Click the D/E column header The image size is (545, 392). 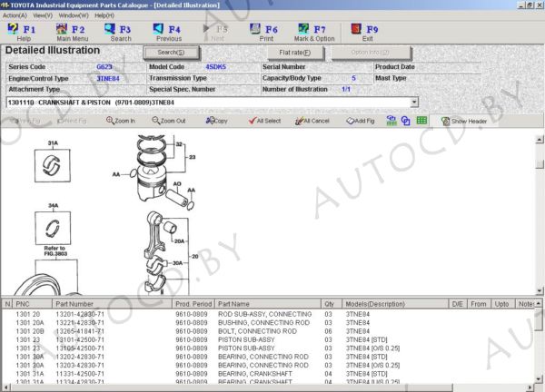[x=458, y=304]
